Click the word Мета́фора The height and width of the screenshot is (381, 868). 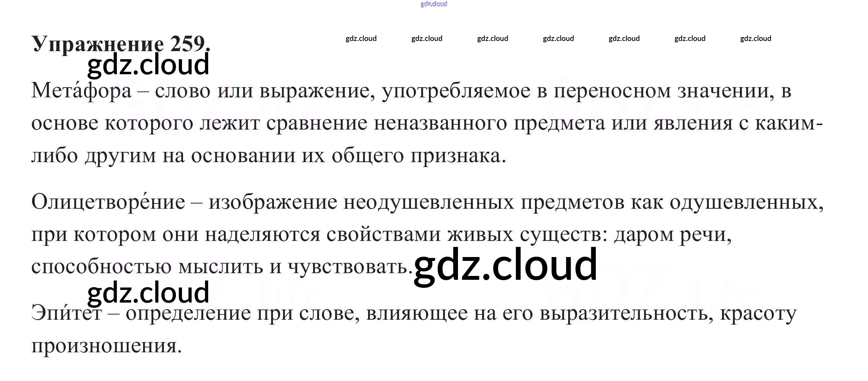pos(81,91)
